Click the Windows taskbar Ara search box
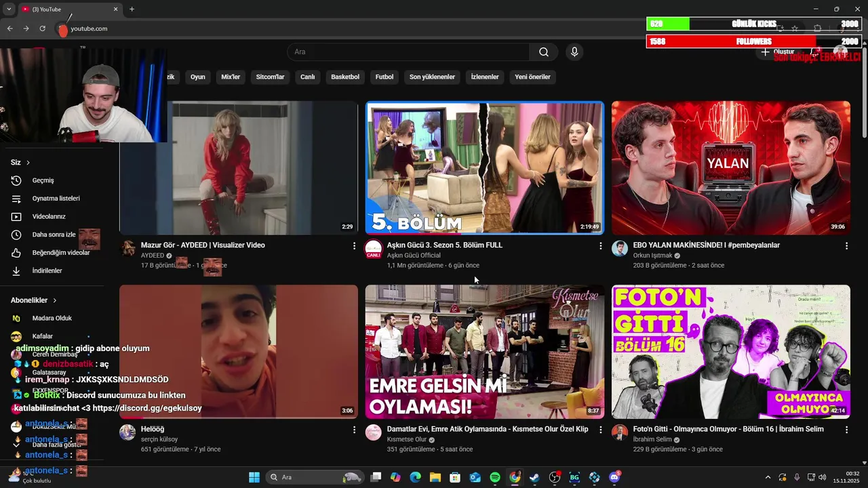The width and height of the screenshot is (868, 488). click(314, 477)
